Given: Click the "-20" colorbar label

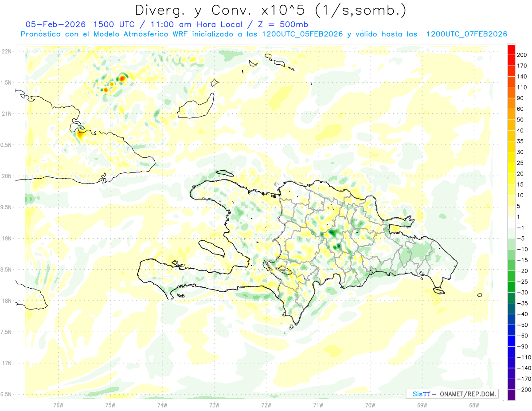Looking at the screenshot, I should (x=522, y=271).
